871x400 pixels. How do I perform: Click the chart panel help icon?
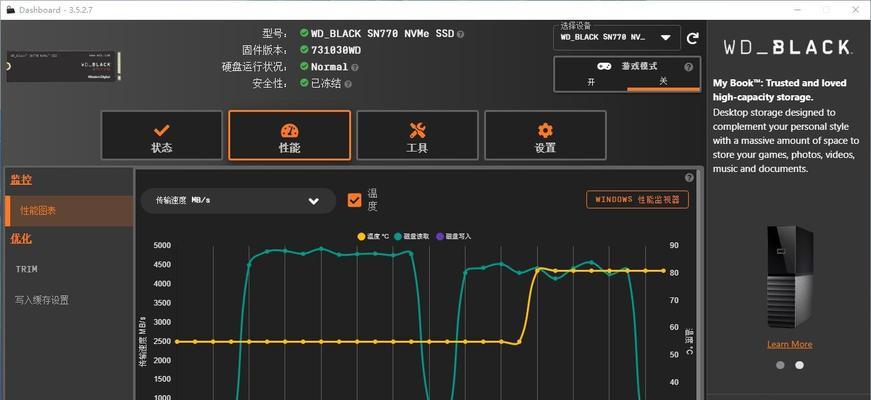click(689, 178)
